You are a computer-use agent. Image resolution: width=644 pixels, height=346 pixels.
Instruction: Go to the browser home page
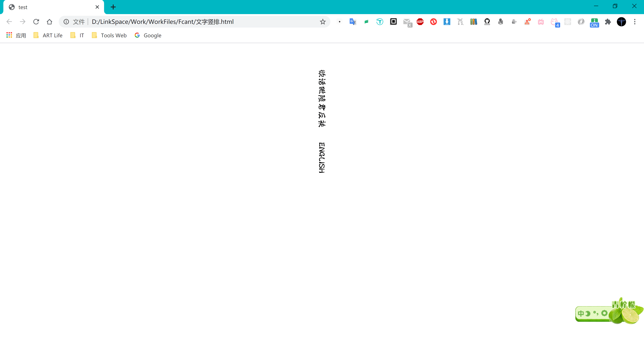coord(49,22)
